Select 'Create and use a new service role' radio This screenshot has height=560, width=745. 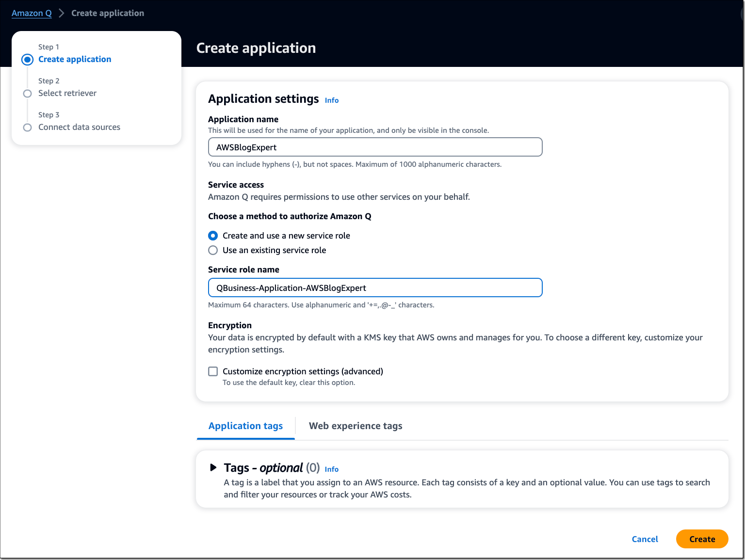coord(212,236)
